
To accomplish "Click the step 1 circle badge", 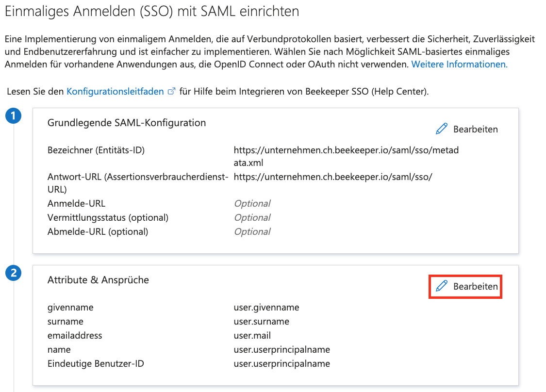I will pyautogui.click(x=13, y=115).
